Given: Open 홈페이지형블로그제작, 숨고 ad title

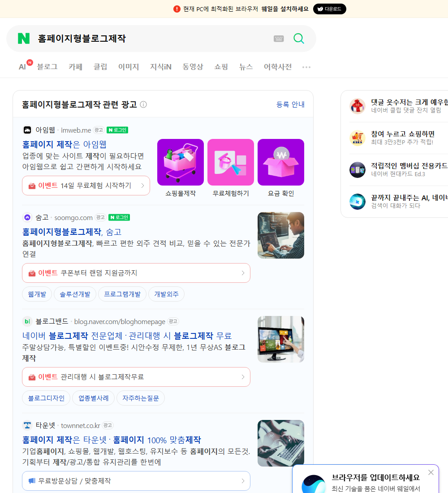Looking at the screenshot, I should tap(72, 232).
